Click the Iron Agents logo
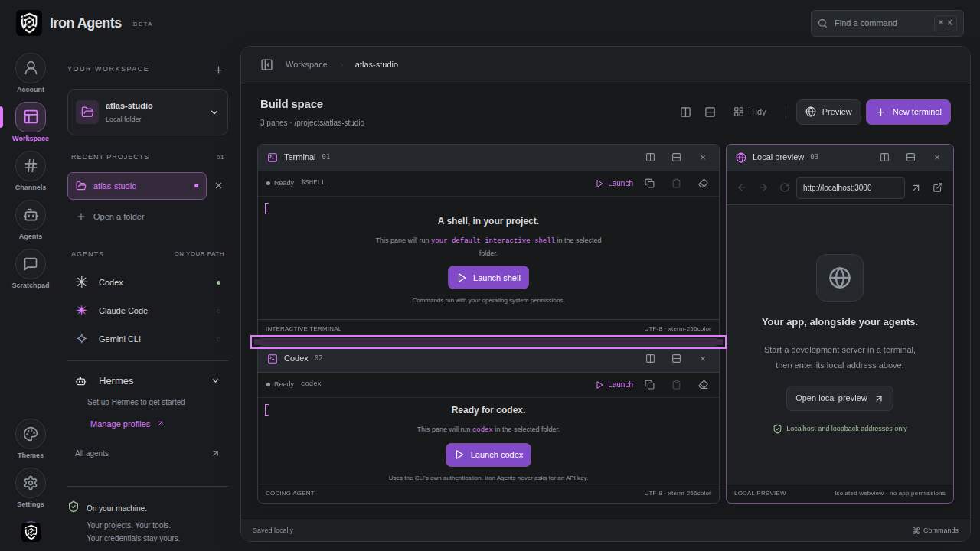This screenshot has height=551, width=980. pos(29,23)
